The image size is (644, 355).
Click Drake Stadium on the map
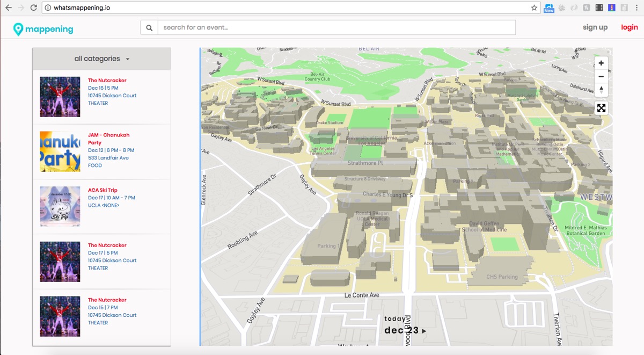[330, 122]
